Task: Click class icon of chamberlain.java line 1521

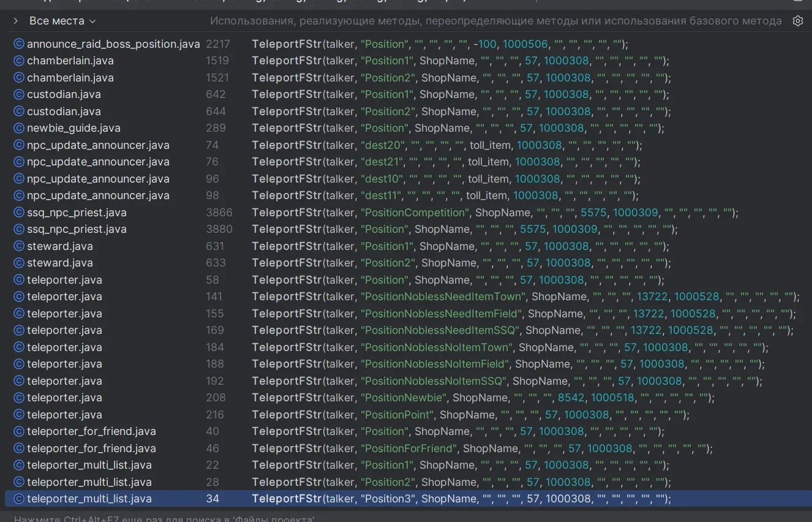Action: point(19,78)
